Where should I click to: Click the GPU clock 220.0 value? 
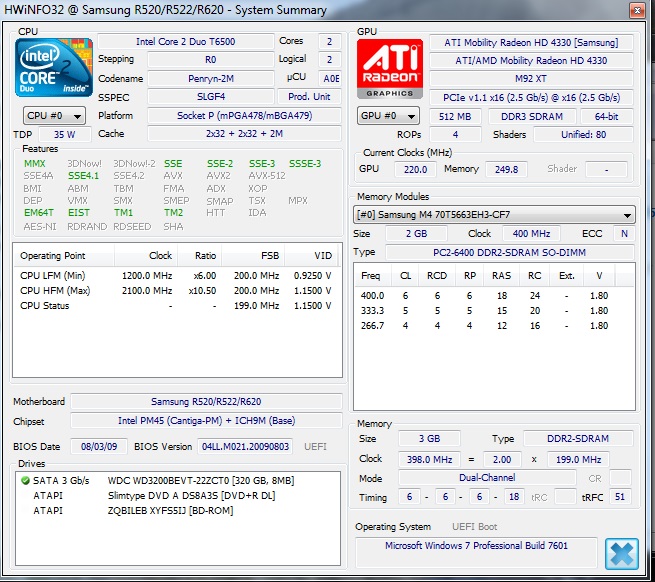pyautogui.click(x=415, y=169)
